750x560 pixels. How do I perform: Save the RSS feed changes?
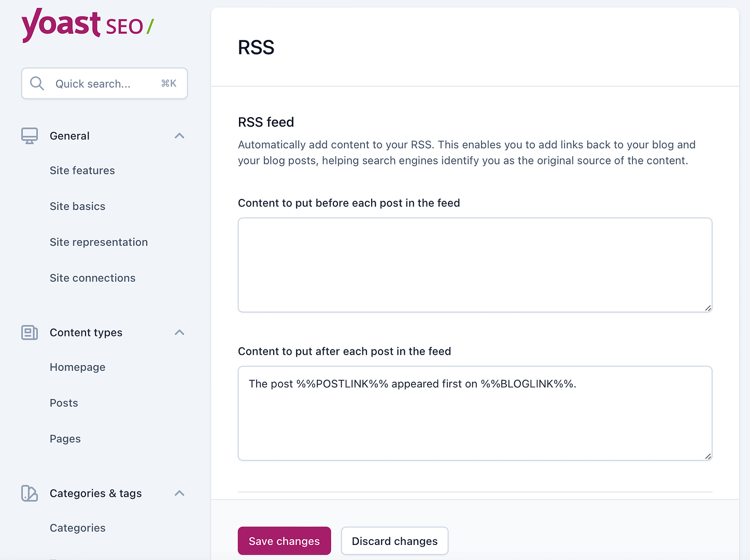(284, 541)
